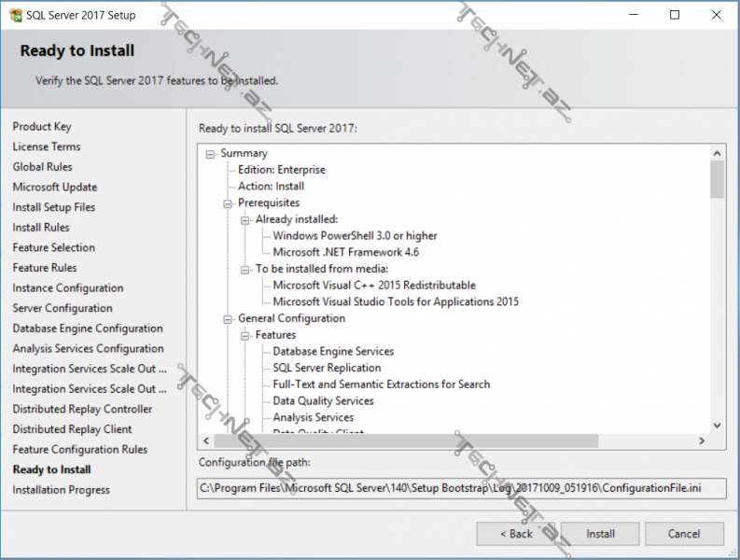Collapse the To be installed from media node

(x=246, y=270)
